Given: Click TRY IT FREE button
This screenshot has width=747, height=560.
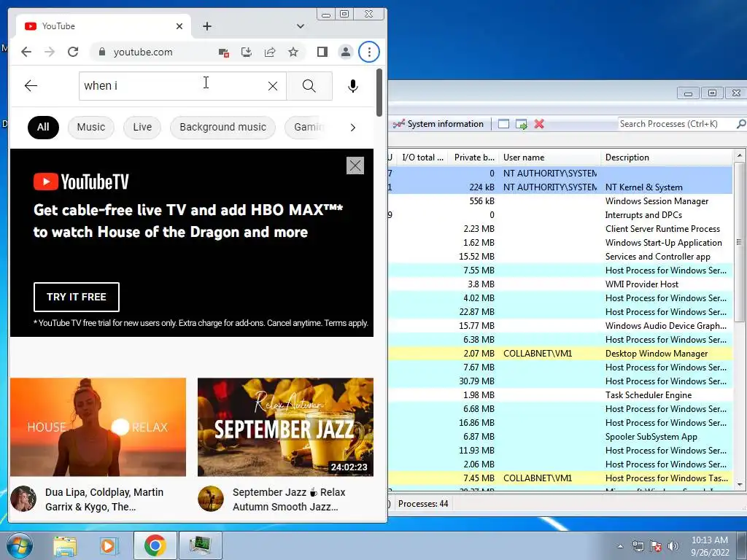Looking at the screenshot, I should [76, 297].
